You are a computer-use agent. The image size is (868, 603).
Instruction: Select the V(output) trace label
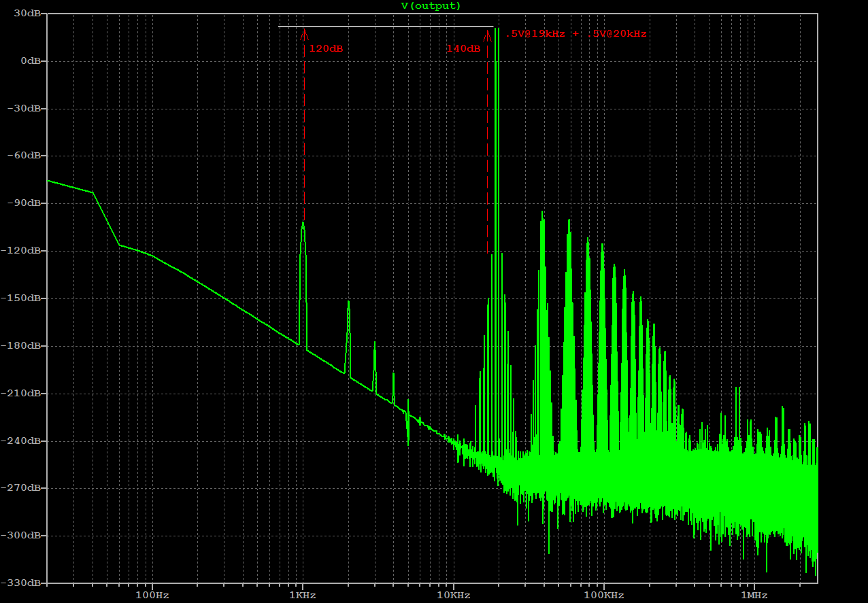431,6
